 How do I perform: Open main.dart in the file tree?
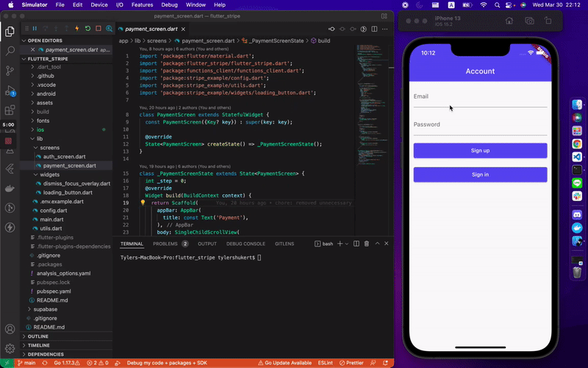[x=51, y=219]
